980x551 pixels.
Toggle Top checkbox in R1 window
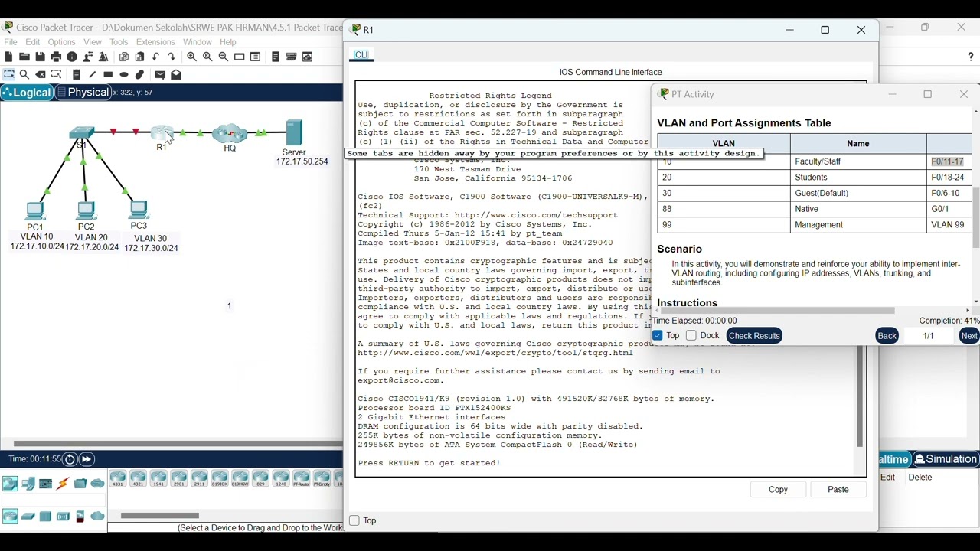pos(354,521)
